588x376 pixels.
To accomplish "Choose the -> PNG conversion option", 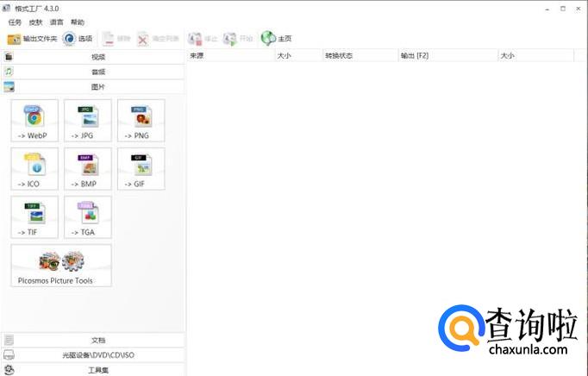I will (141, 121).
